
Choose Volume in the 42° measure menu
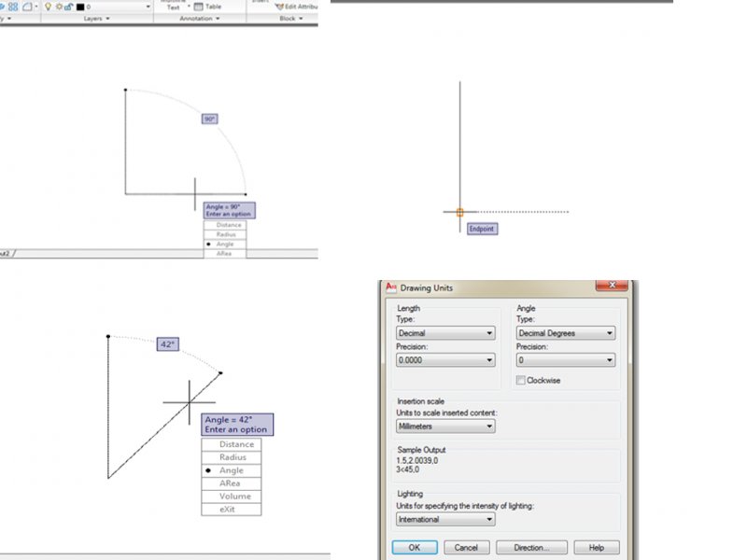pyautogui.click(x=231, y=497)
